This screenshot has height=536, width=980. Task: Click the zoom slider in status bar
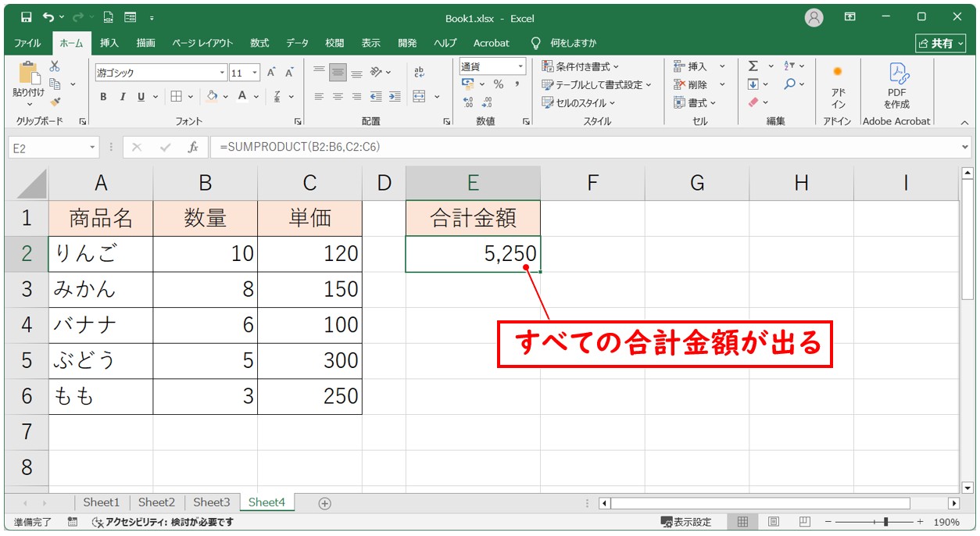885,522
